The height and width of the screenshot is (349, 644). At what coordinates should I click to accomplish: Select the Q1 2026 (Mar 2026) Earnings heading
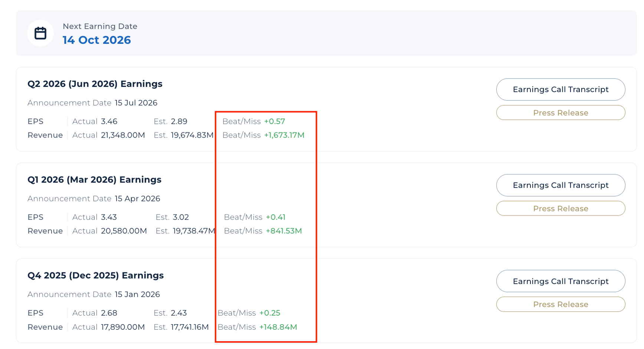[x=94, y=180]
